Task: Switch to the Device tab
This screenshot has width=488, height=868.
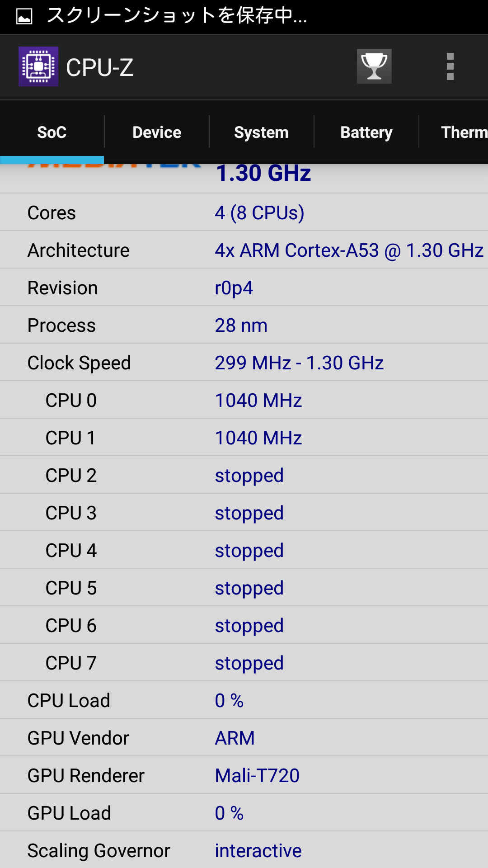Action: coord(157,132)
